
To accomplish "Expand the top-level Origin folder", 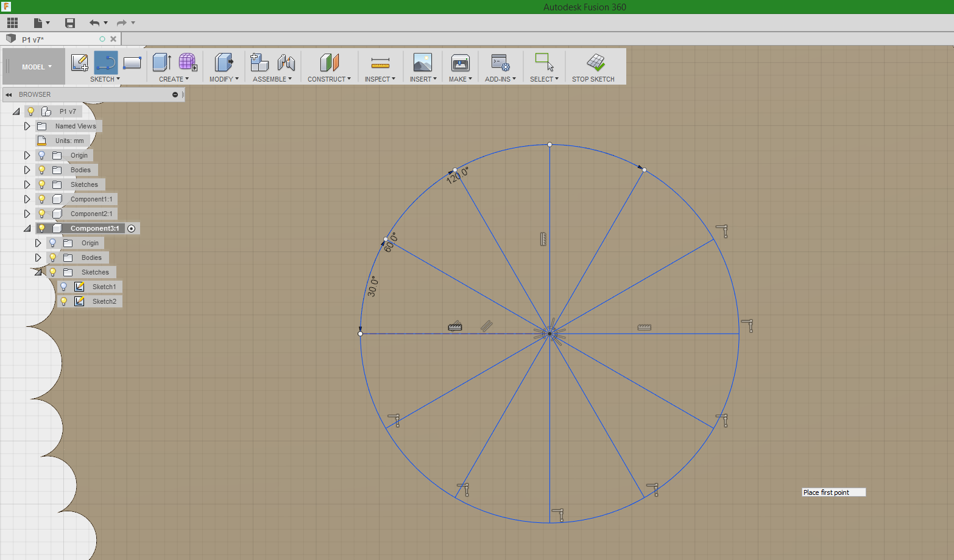I will pos(27,155).
